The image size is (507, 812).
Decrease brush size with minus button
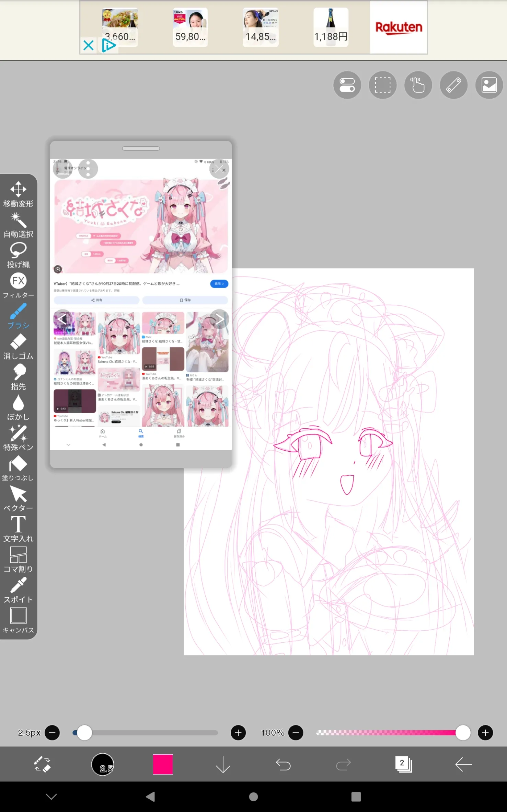pos(52,733)
